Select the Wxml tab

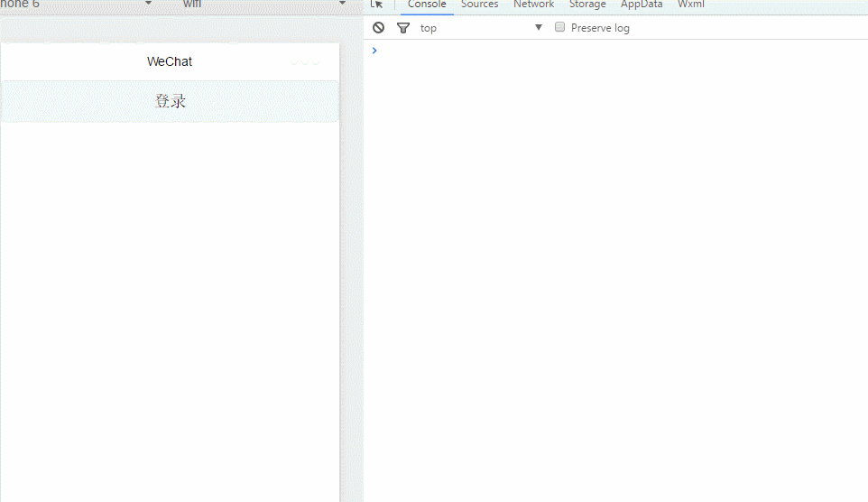[691, 5]
